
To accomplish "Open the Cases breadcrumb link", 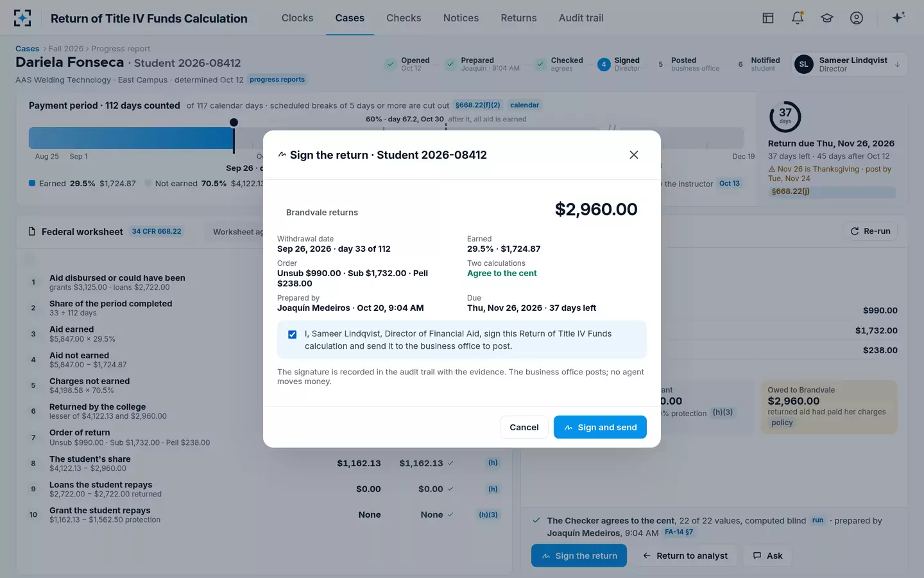I will pyautogui.click(x=28, y=49).
